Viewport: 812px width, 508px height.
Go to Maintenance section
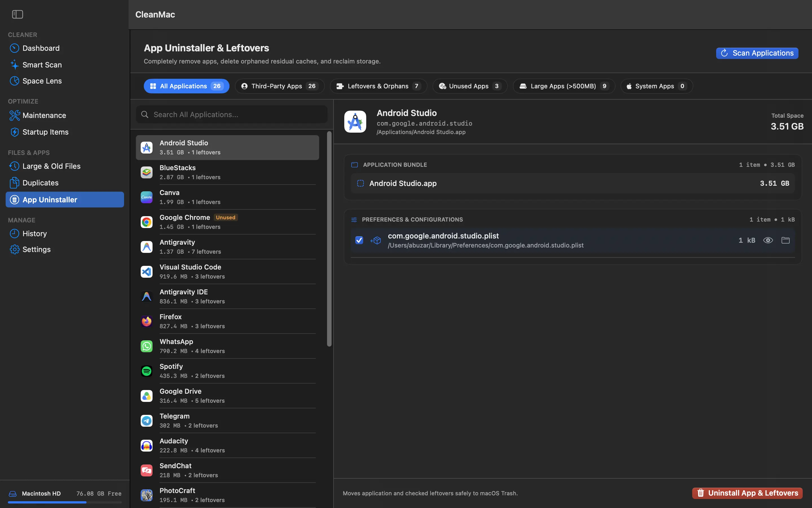click(65, 115)
